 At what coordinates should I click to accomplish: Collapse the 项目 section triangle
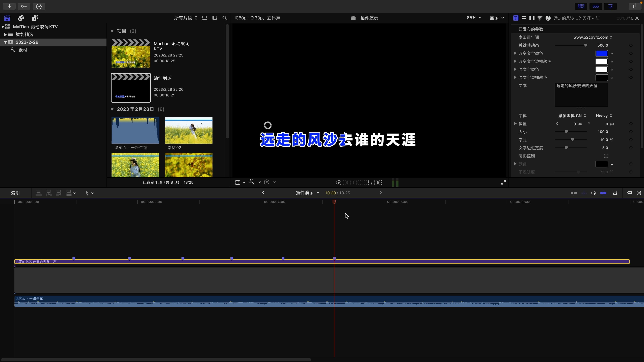pyautogui.click(x=112, y=31)
